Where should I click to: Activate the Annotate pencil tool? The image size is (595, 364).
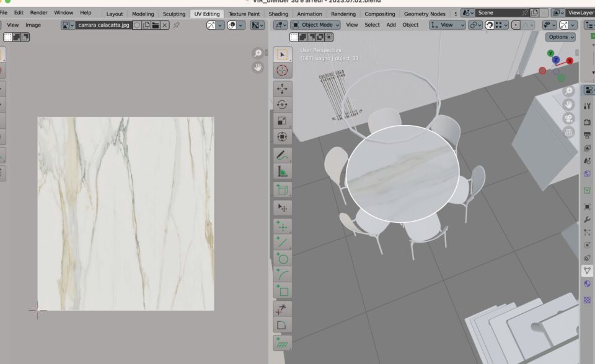282,155
